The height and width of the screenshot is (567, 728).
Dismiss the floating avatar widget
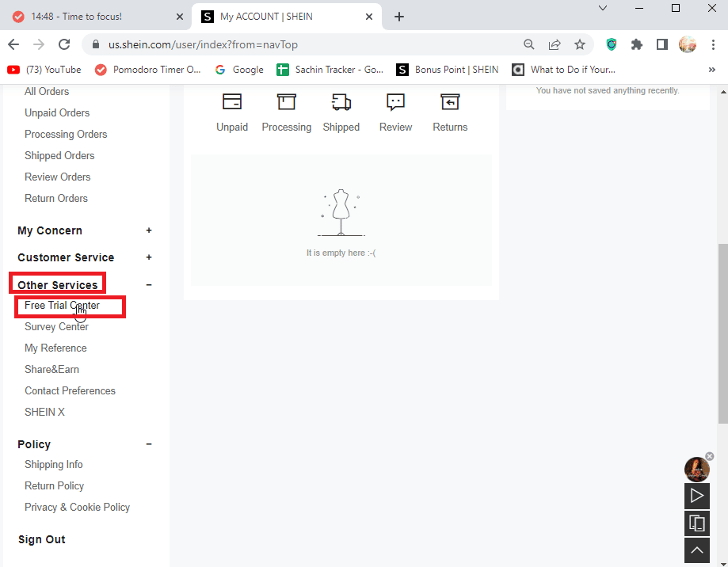[710, 456]
